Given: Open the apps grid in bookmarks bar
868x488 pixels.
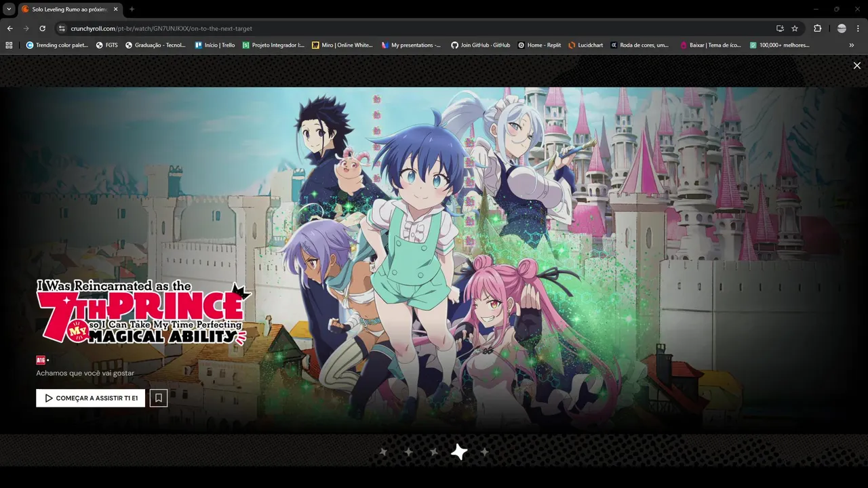Looking at the screenshot, I should coord(9,45).
